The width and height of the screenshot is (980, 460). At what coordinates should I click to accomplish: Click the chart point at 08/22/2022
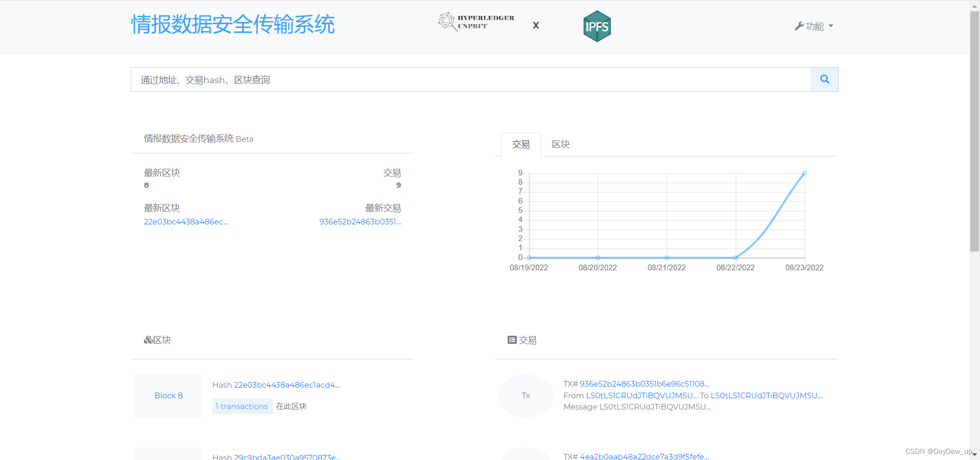tap(736, 258)
